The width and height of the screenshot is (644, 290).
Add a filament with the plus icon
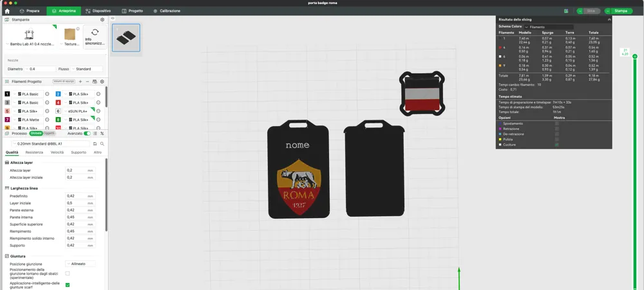pos(80,82)
